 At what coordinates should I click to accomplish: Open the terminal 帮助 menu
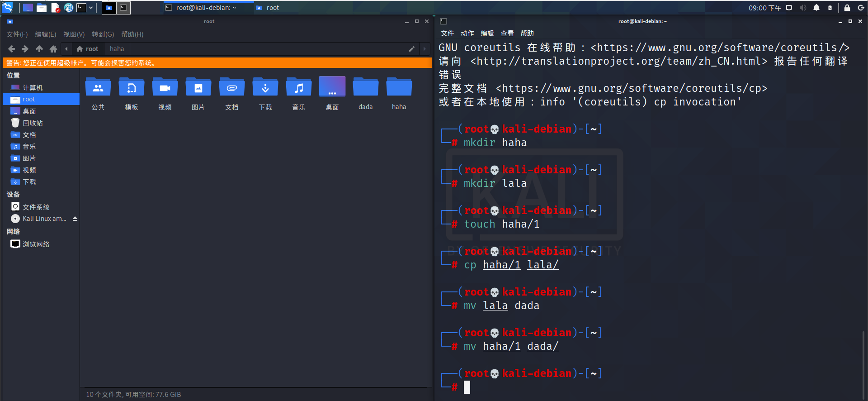(x=527, y=33)
